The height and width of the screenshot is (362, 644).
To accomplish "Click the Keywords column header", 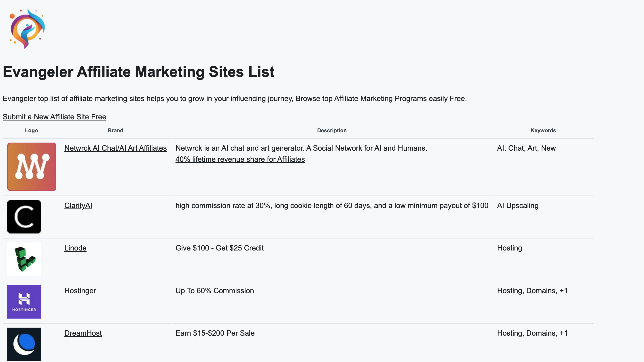I will pos(543,130).
